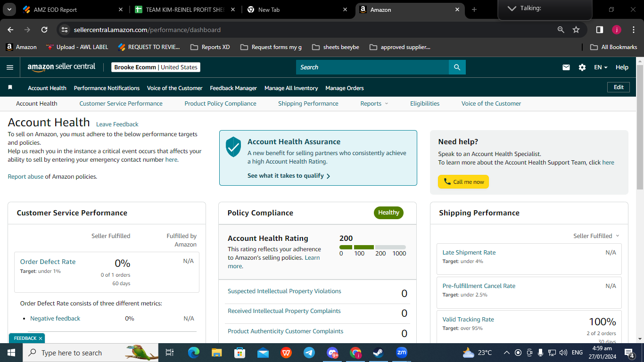
Task: Click the Account Health Rating progress bar
Action: click(372, 247)
